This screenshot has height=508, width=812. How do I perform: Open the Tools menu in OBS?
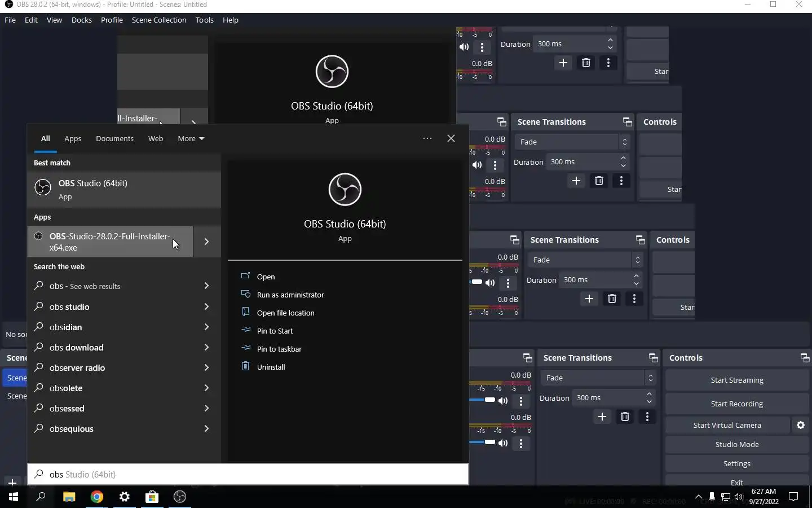pos(205,20)
